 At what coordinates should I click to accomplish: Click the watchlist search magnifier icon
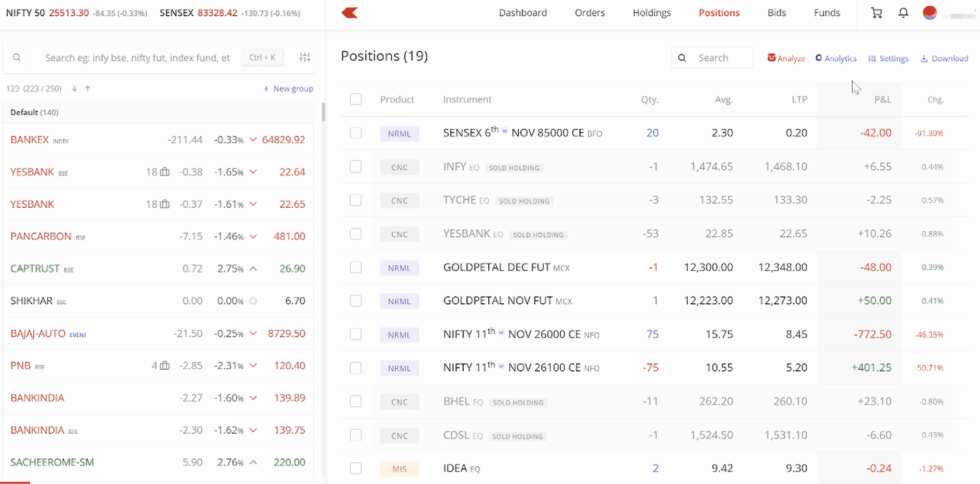(x=17, y=58)
